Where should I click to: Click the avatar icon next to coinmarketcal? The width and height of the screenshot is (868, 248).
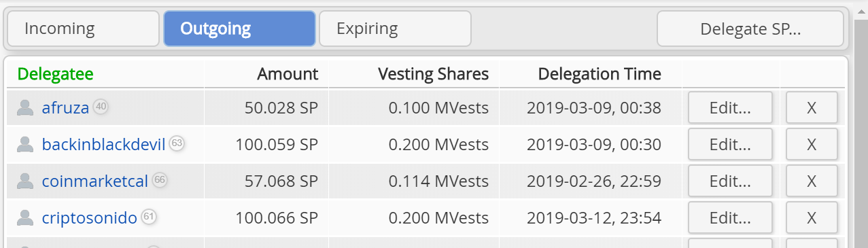(25, 181)
